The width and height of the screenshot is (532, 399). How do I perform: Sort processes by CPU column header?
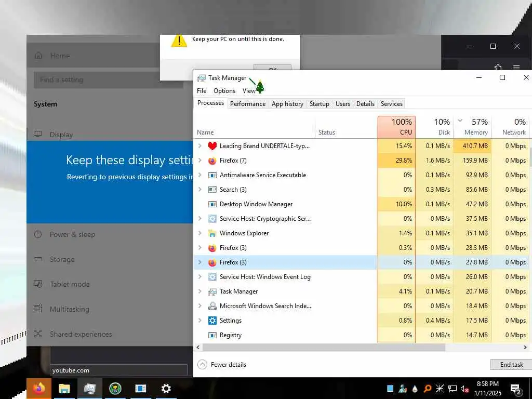tap(396, 127)
